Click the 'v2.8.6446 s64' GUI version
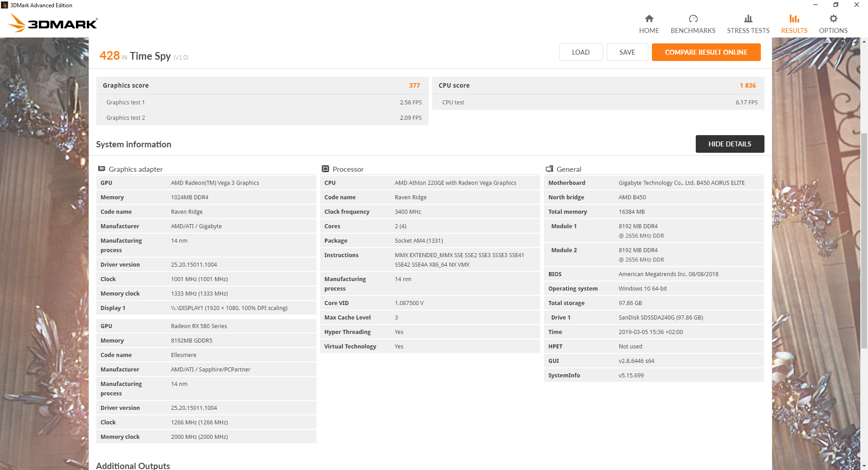This screenshot has width=868, height=470. (636, 361)
